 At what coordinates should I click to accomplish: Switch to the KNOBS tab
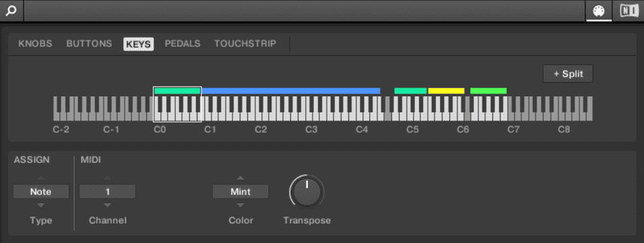coord(35,44)
